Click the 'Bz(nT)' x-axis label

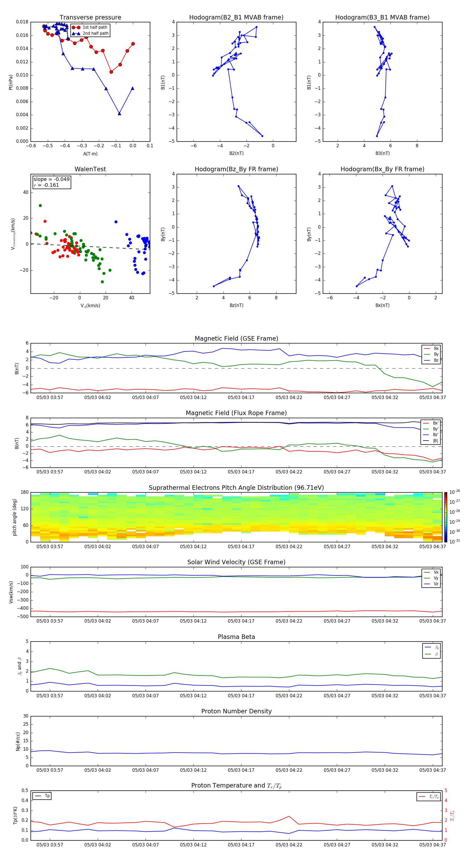coord(236,305)
